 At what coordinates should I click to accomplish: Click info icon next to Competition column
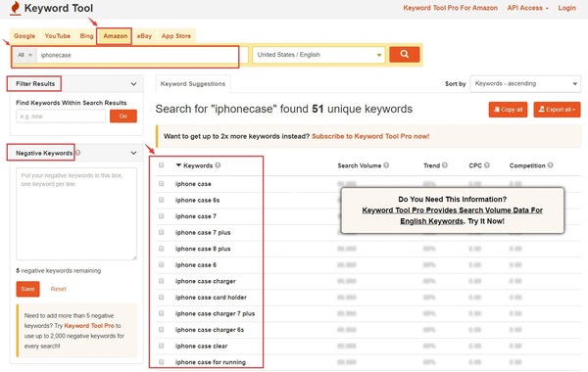coord(550,165)
